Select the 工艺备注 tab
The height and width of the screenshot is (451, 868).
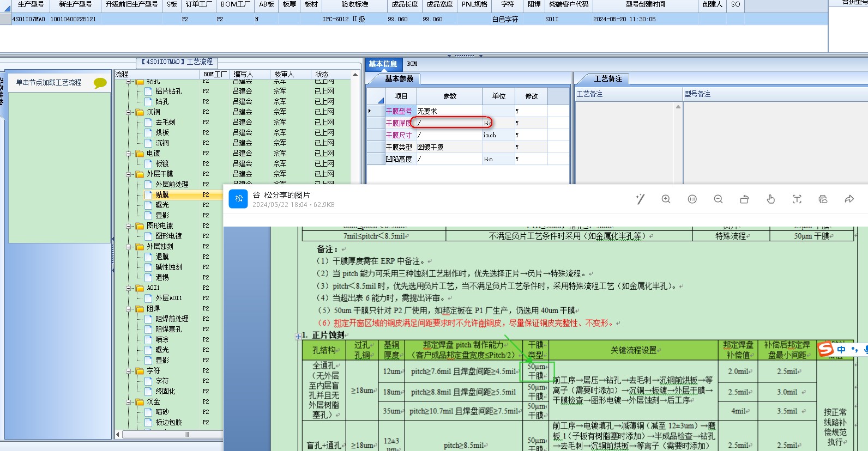point(608,79)
